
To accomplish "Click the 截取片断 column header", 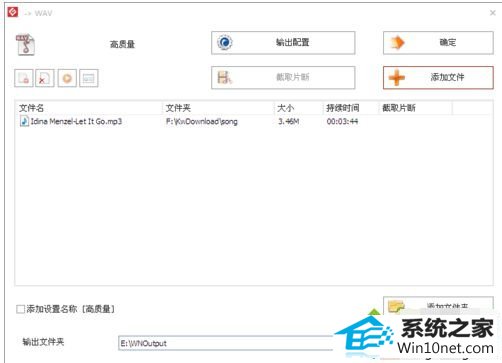I will pyautogui.click(x=416, y=108).
